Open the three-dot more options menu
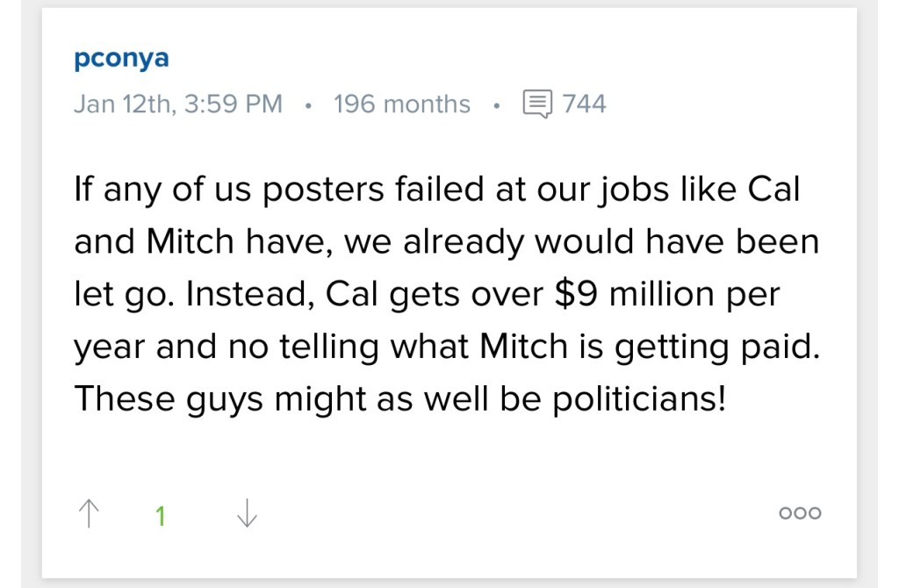The image size is (899, 588). [x=800, y=513]
